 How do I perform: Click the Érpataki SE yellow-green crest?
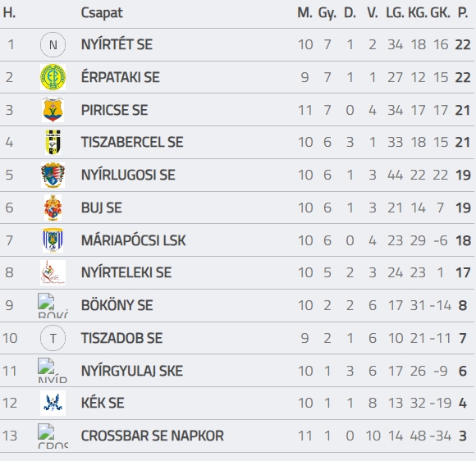tap(53, 77)
